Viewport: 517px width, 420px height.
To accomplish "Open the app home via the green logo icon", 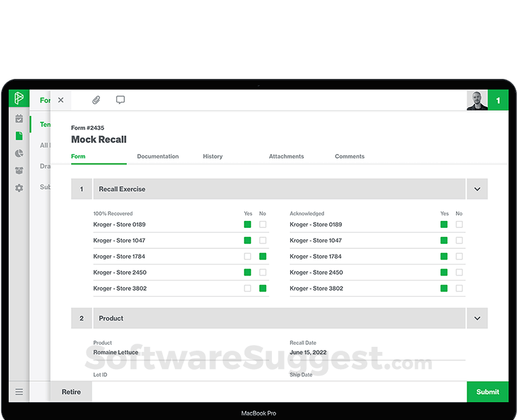I will (18, 98).
